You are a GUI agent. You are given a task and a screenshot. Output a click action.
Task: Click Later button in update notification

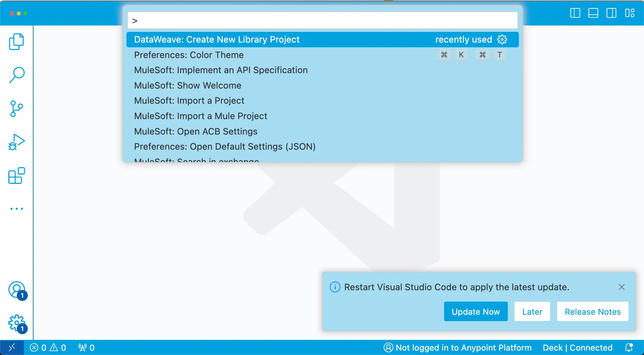coord(532,312)
